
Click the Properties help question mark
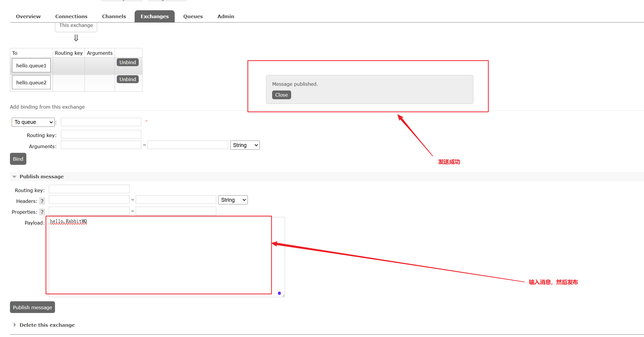[x=42, y=212]
